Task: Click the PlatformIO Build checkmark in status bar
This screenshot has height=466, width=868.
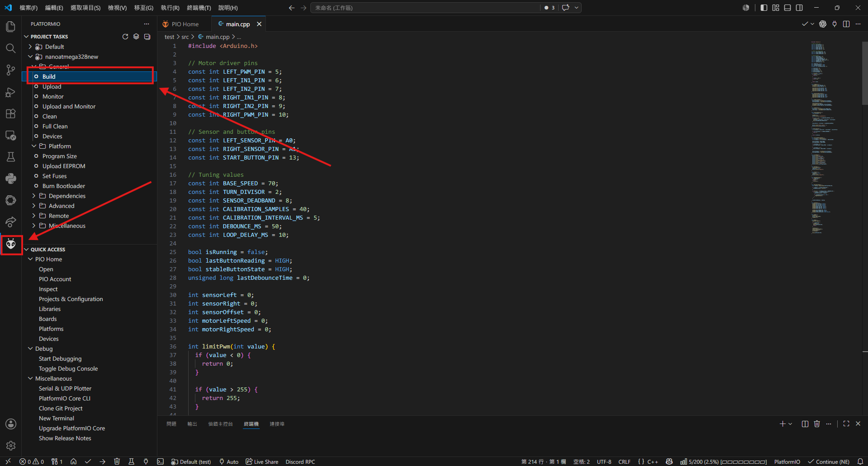Action: tap(88, 461)
